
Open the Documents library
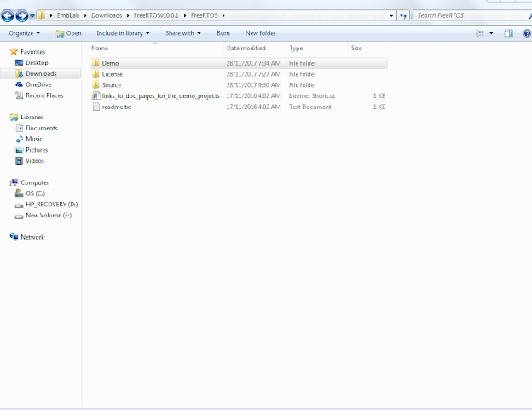pyautogui.click(x=42, y=128)
